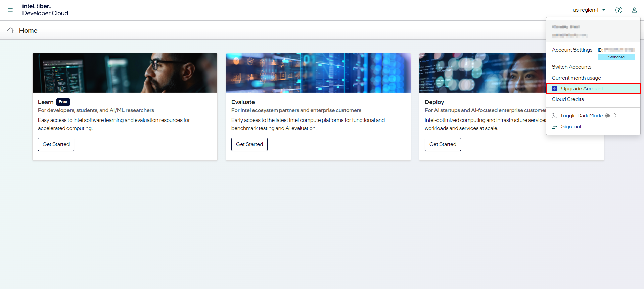Select Switch Accounts in the menu
This screenshot has height=289, width=644.
point(571,67)
